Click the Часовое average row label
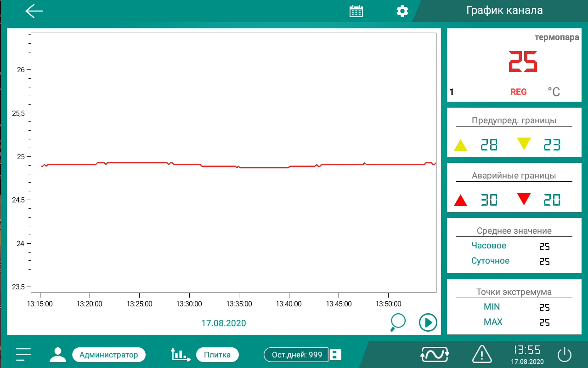Image resolution: width=588 pixels, height=368 pixels. (489, 246)
